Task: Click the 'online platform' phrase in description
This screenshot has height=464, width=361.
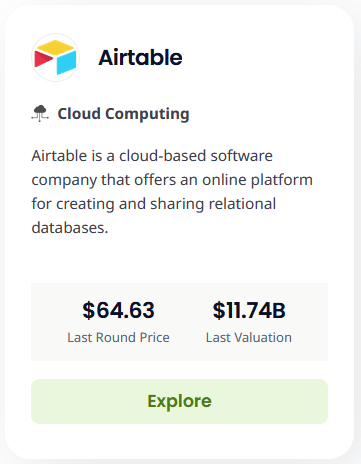Action: [x=257, y=180]
